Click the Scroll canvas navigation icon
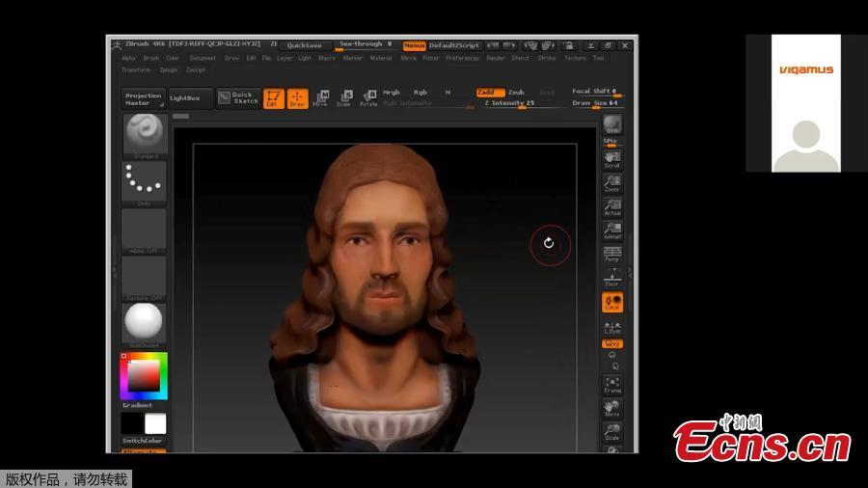This screenshot has height=488, width=868. pos(611,160)
